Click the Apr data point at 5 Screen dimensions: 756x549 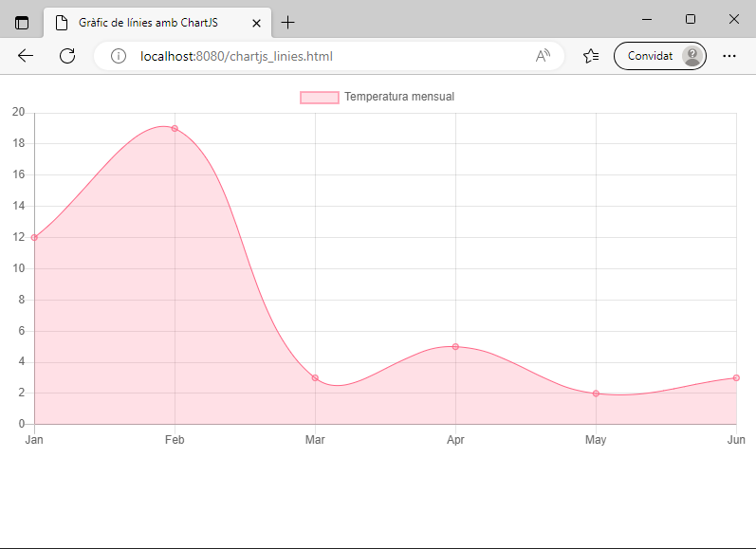[455, 346]
